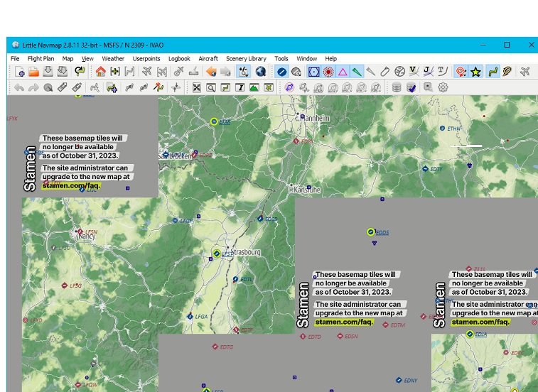
Task: Toggle tracks T display
Action: pyautogui.click(x=443, y=72)
